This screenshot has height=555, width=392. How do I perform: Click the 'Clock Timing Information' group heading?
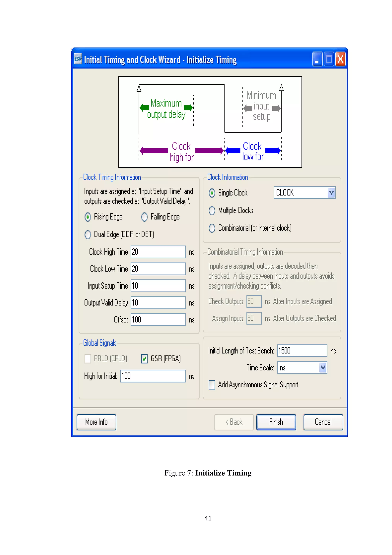point(112,177)
